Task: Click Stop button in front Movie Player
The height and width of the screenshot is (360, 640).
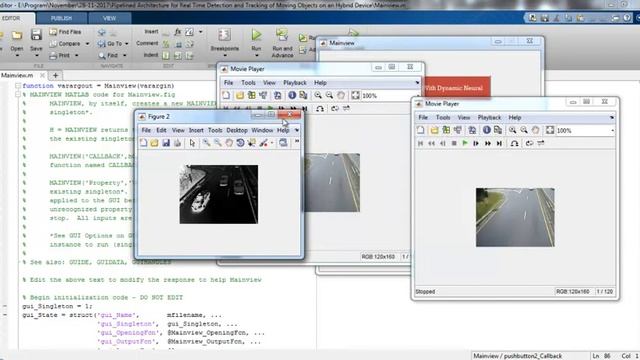Action: pyautogui.click(x=454, y=143)
